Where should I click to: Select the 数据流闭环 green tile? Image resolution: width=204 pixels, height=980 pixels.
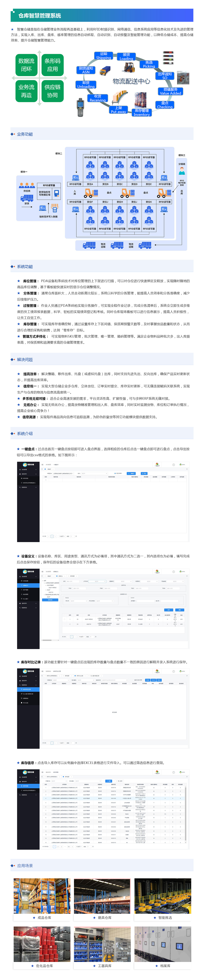[26, 65]
